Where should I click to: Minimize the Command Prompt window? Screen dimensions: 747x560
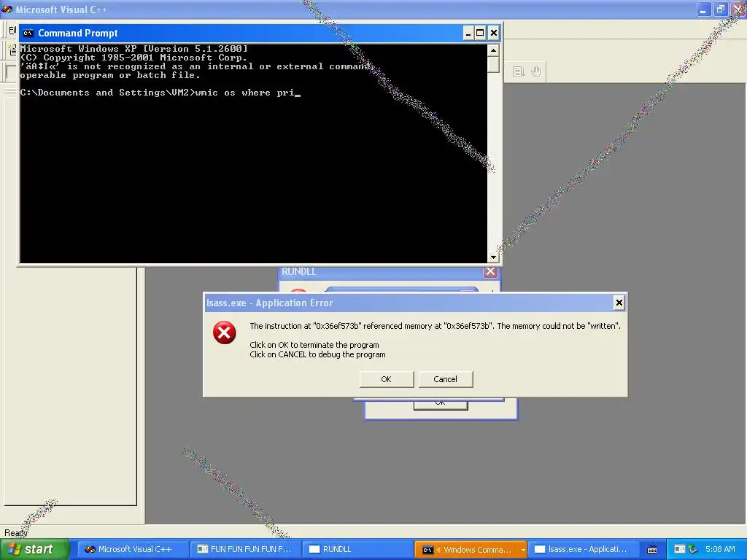[x=468, y=33]
